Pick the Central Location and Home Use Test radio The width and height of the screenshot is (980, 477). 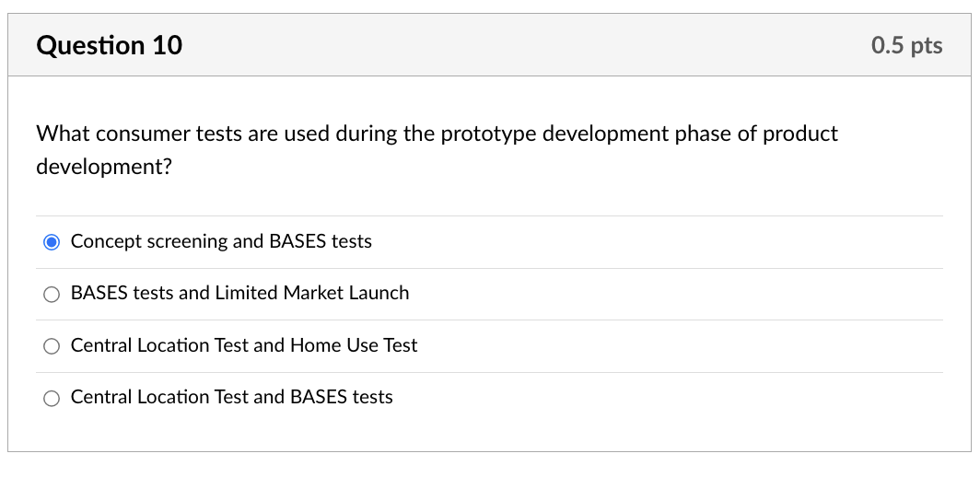click(52, 346)
